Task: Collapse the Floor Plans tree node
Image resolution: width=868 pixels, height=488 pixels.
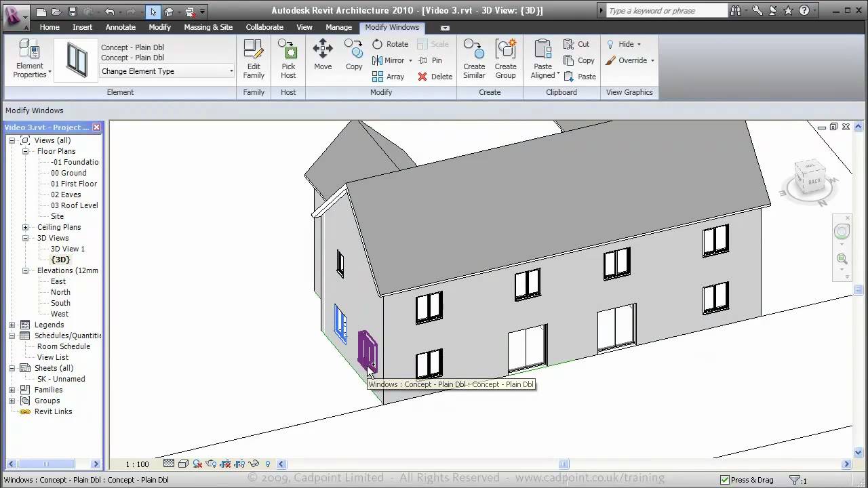Action: 26,151
